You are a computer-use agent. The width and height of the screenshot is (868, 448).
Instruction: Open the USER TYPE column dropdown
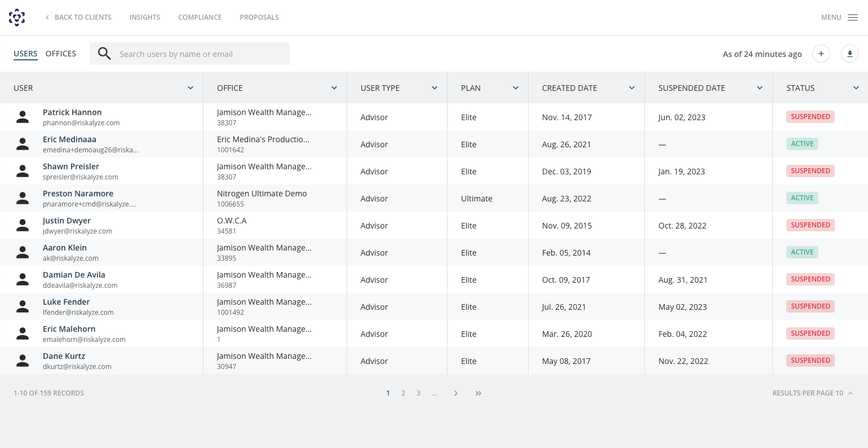click(435, 88)
